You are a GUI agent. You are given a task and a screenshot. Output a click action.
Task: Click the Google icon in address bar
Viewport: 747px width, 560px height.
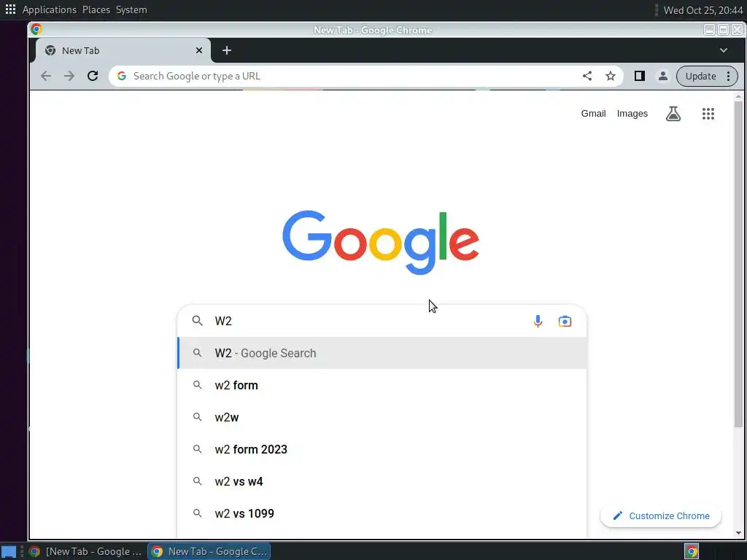tap(122, 76)
